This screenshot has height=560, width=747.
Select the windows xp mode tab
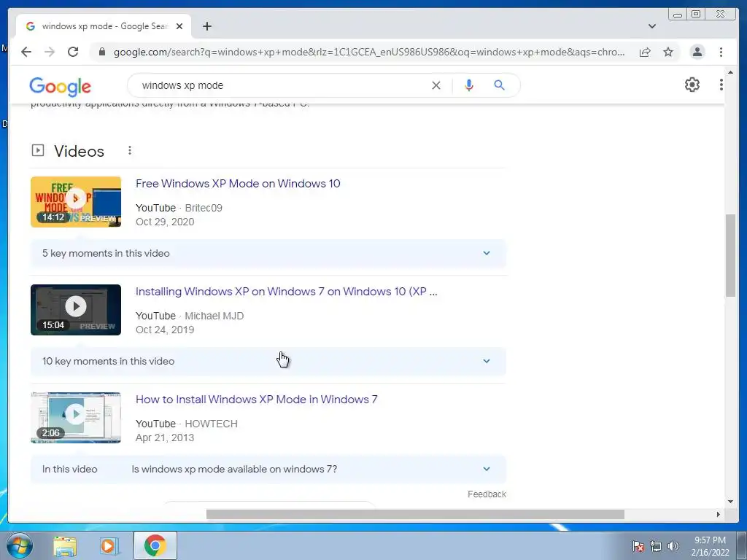[x=104, y=26]
